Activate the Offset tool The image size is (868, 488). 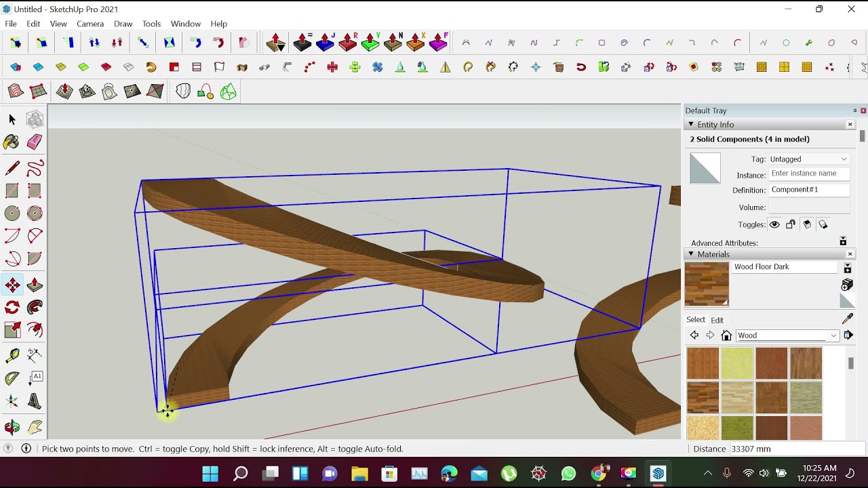(35, 330)
